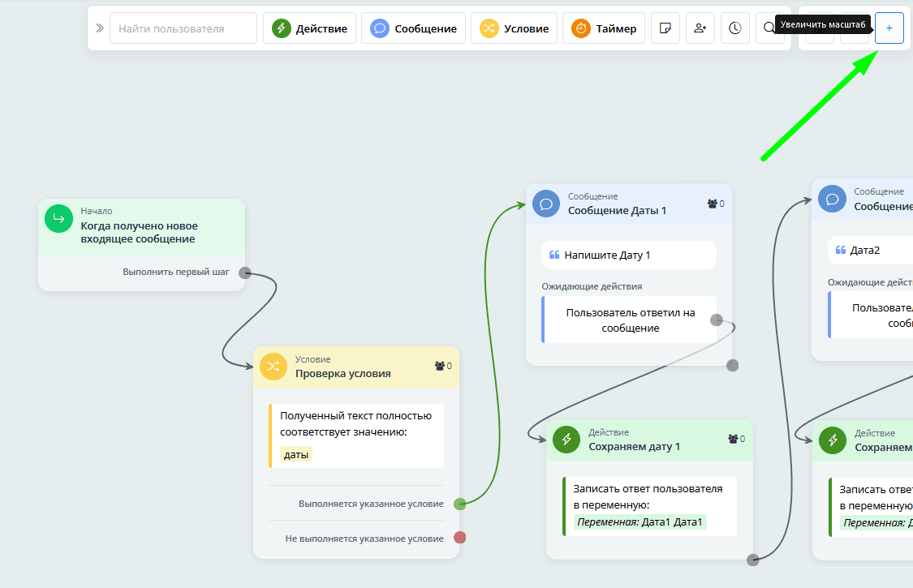Click the 'Сохраняем дату 1' action icon
The height and width of the screenshot is (588, 913).
566,440
